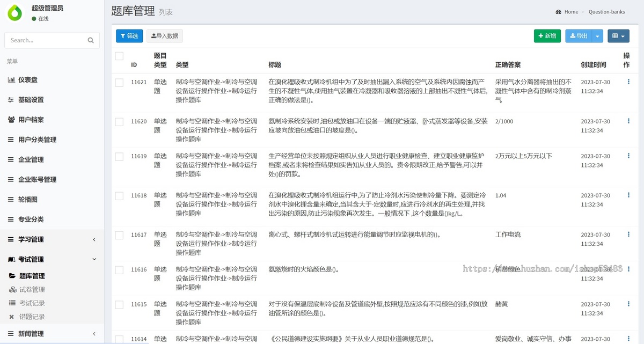Click the Question-banks breadcrumb link
This screenshot has height=344, width=644.
coord(606,12)
